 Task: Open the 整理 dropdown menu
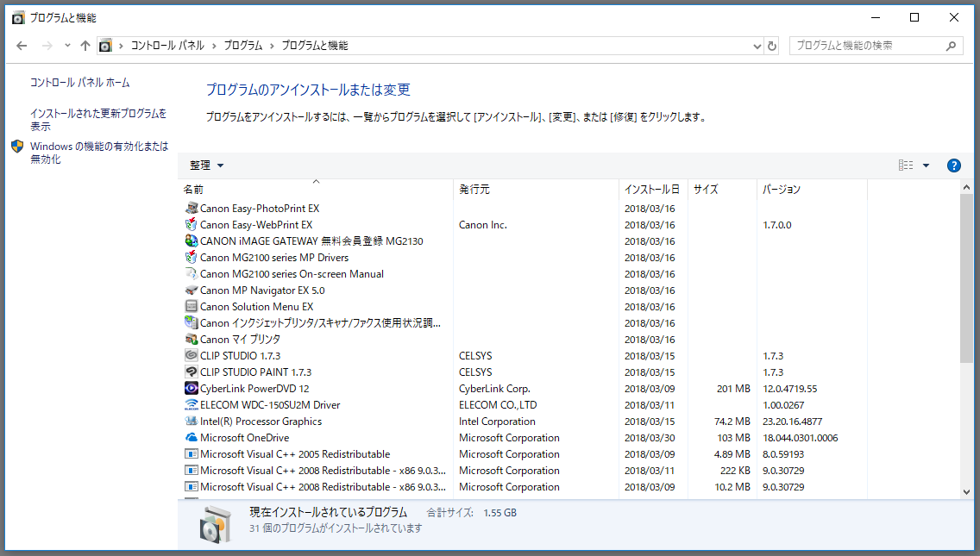click(x=206, y=166)
